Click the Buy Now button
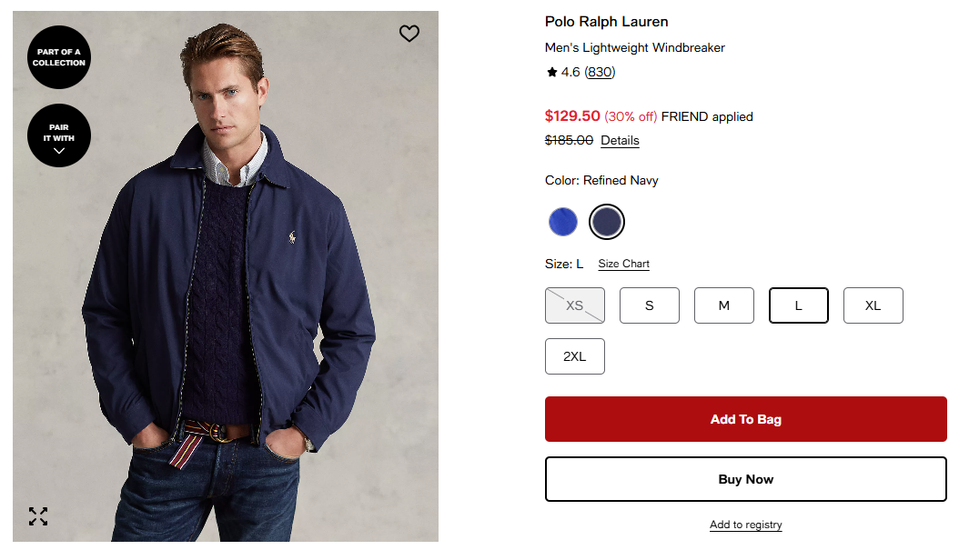The image size is (959, 560). 746,479
